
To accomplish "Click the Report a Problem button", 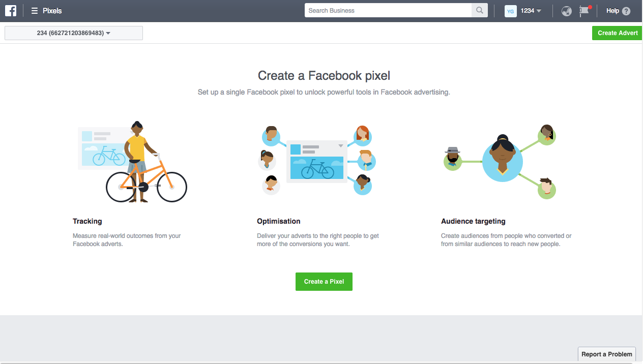I will click(607, 354).
